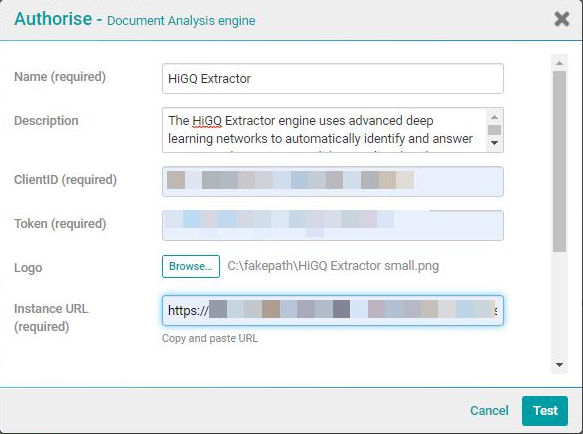Click the dialog scrollbar down arrow
Screen dimensions: 583x434
pyautogui.click(x=559, y=365)
